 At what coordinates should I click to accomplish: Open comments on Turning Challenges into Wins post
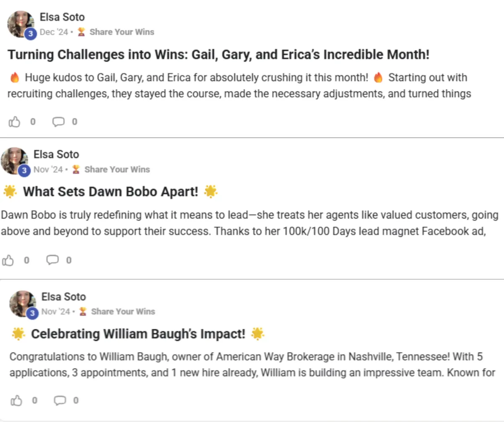(x=58, y=122)
